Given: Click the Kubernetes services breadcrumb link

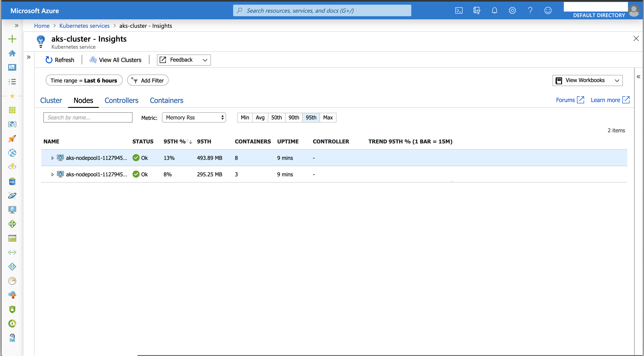Looking at the screenshot, I should (84, 26).
